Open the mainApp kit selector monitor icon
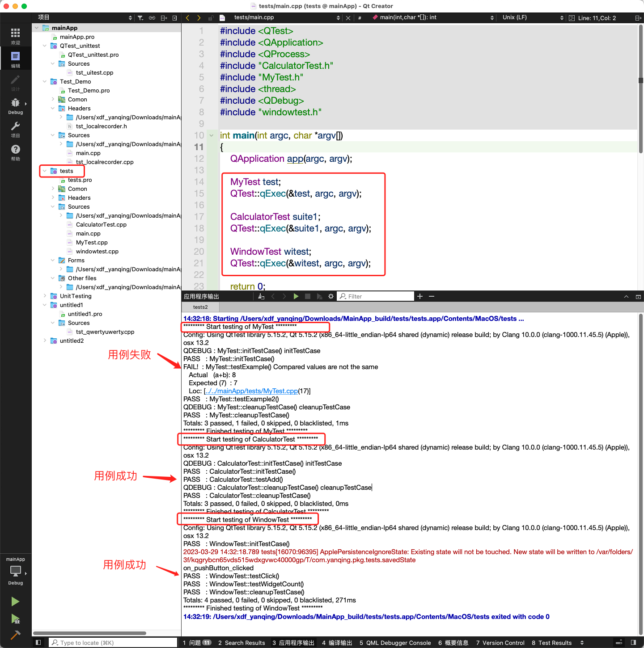This screenshot has height=648, width=644. tap(16, 572)
